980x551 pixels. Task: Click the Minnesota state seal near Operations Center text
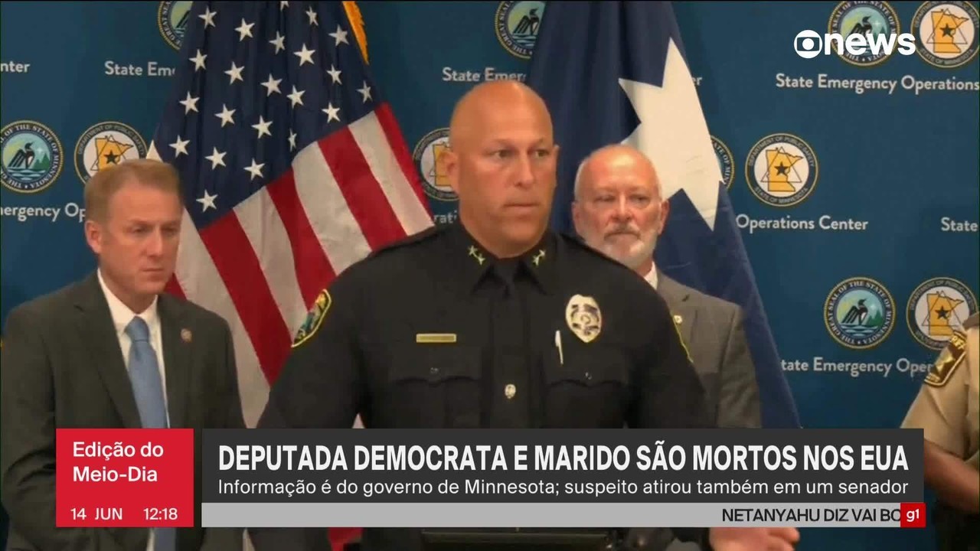click(x=781, y=170)
